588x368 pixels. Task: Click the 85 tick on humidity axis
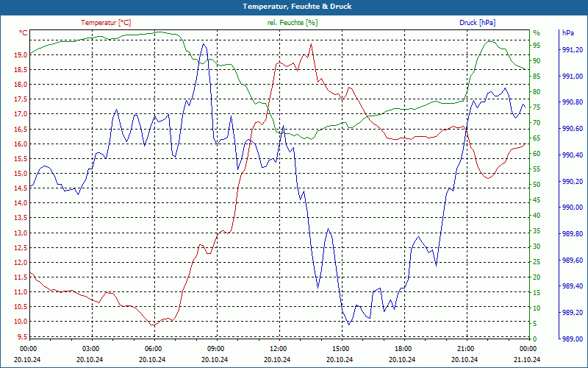coord(537,77)
